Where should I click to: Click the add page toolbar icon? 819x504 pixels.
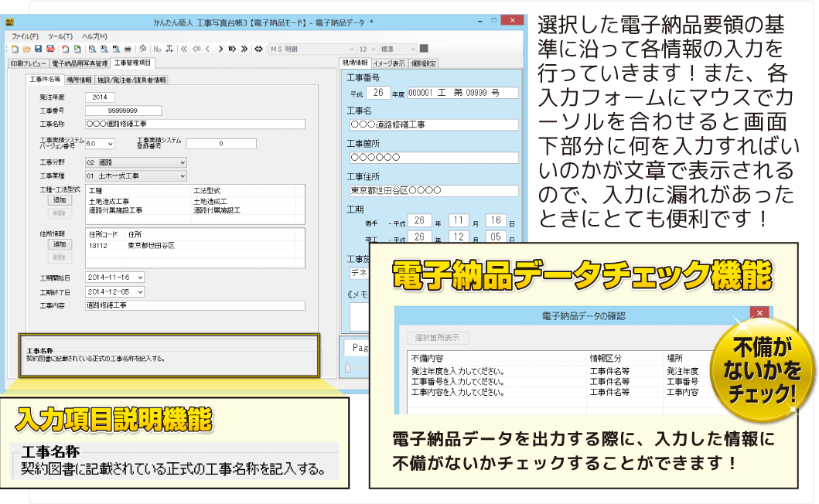click(x=65, y=49)
